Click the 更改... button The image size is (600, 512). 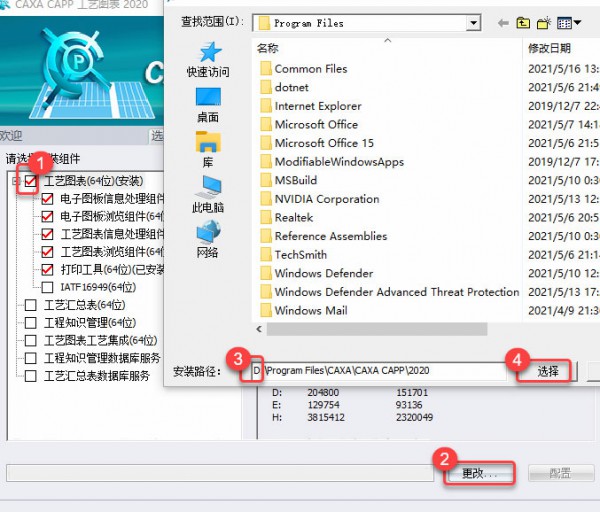pos(479,474)
